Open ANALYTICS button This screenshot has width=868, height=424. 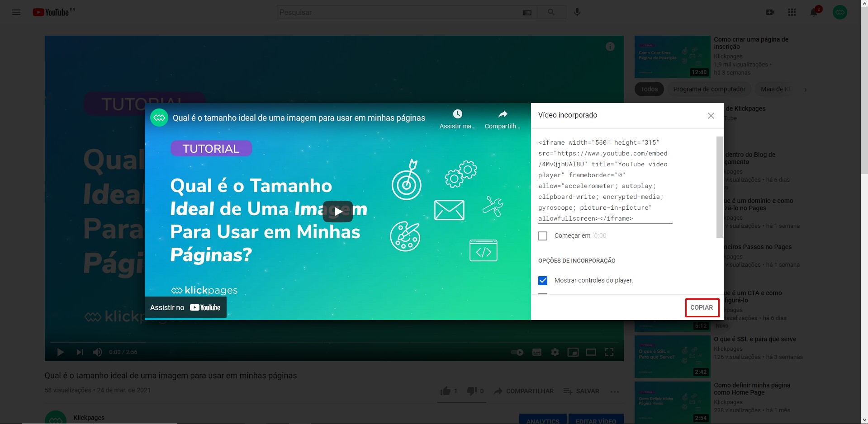pyautogui.click(x=543, y=419)
